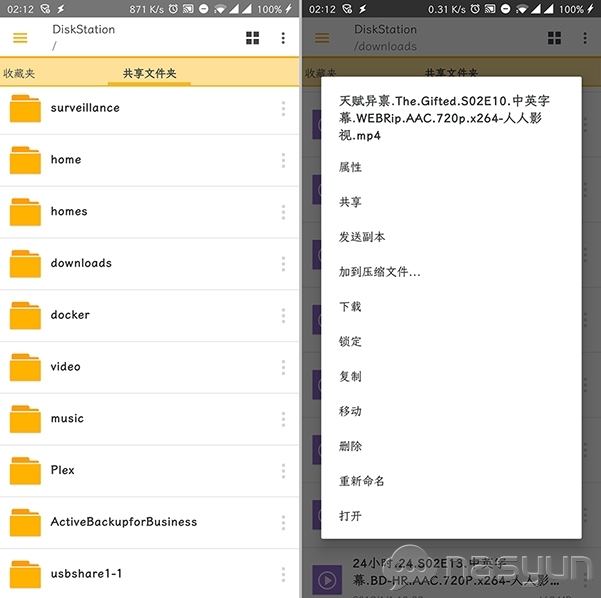601x598 pixels.
Task: Choose 删除 from the context menu
Action: 350,446
